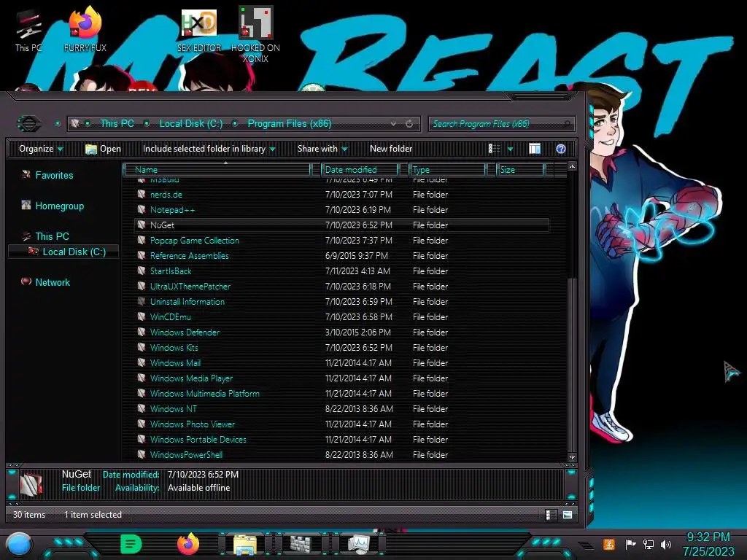
Task: Click the Uninstall Information folder icon
Action: [142, 301]
